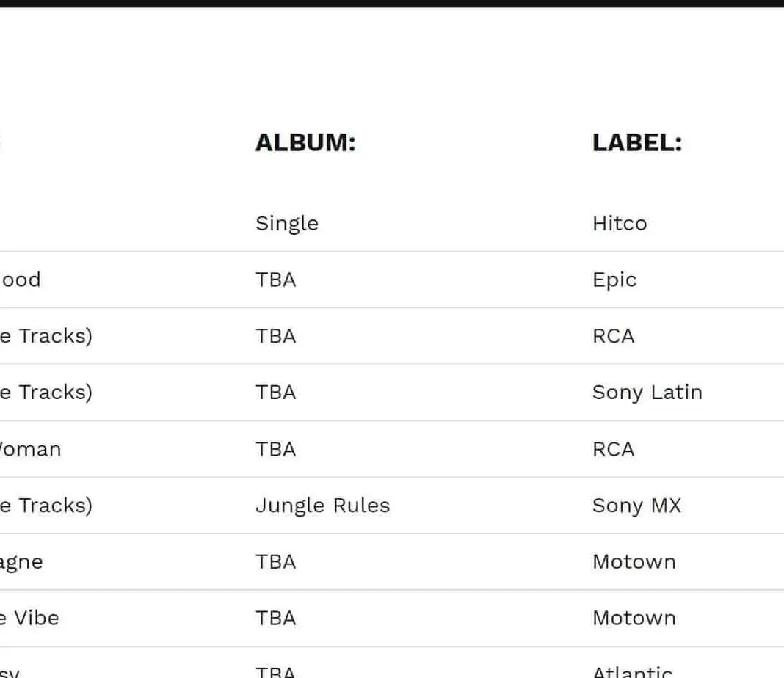
Task: Select the 'Single' album cell
Action: [x=286, y=223]
